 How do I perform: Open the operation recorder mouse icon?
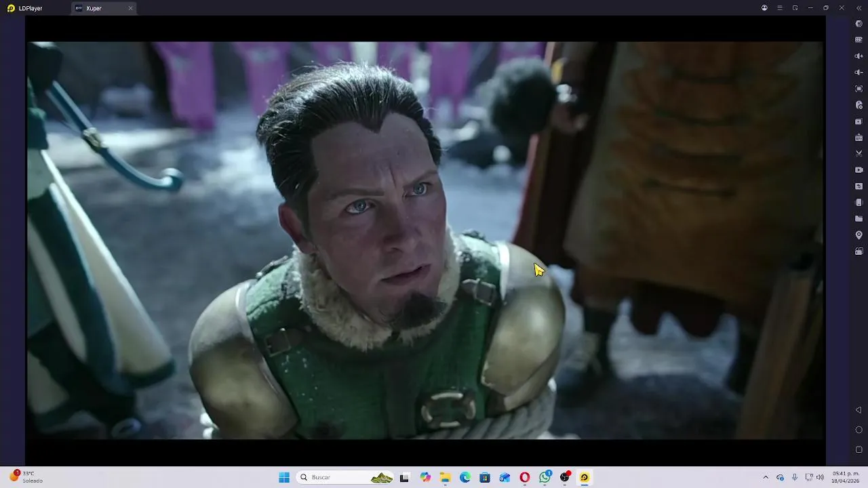click(859, 105)
